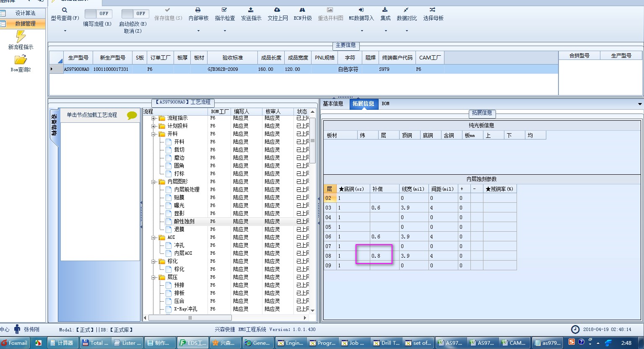Click 文控上网 cloud upload button
The image size is (644, 349).
click(278, 14)
